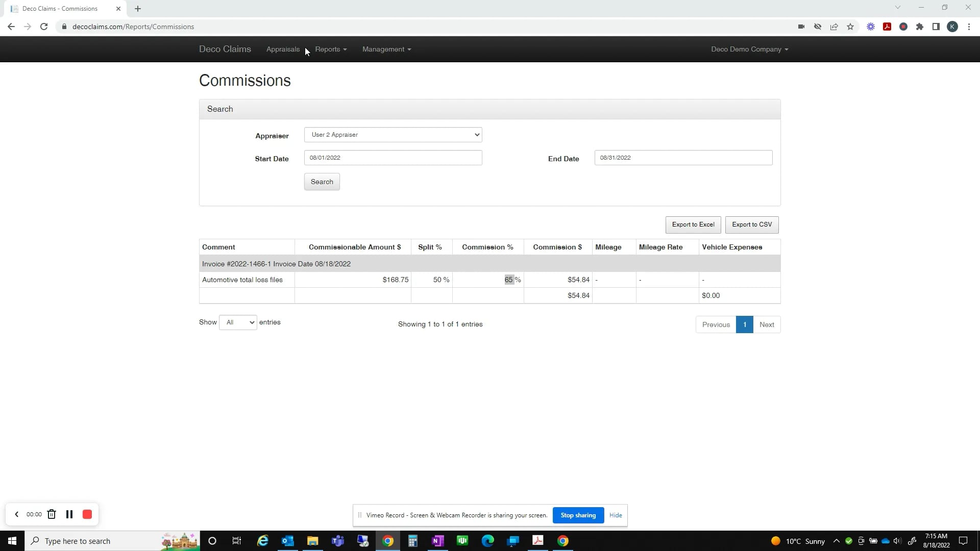Pause the Vimeo screen recording
Viewport: 980px width, 551px height.
tap(69, 514)
